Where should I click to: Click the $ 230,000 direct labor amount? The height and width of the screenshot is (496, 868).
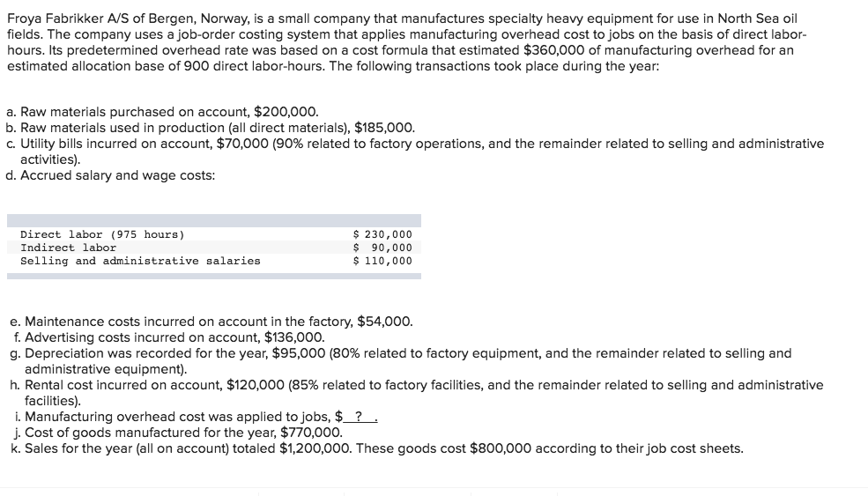(x=382, y=234)
